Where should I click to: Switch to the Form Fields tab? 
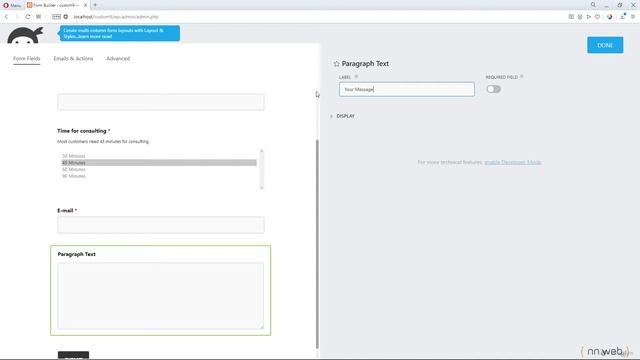tap(27, 58)
